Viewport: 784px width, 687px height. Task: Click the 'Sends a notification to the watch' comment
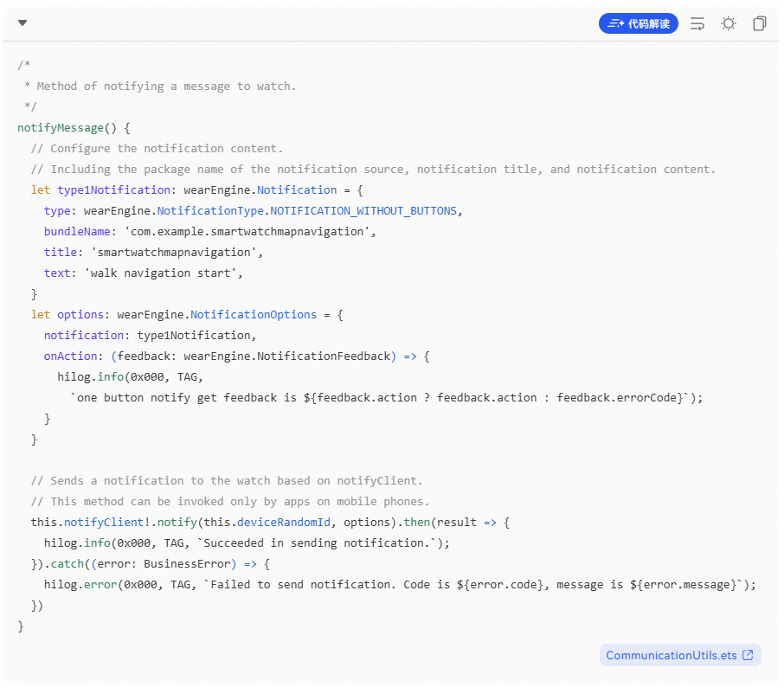(227, 480)
